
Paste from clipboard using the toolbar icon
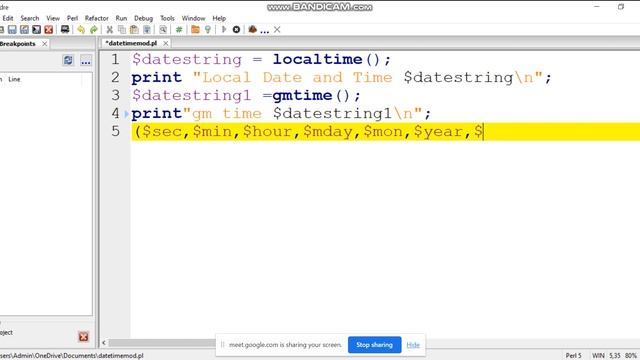pyautogui.click(x=134, y=29)
